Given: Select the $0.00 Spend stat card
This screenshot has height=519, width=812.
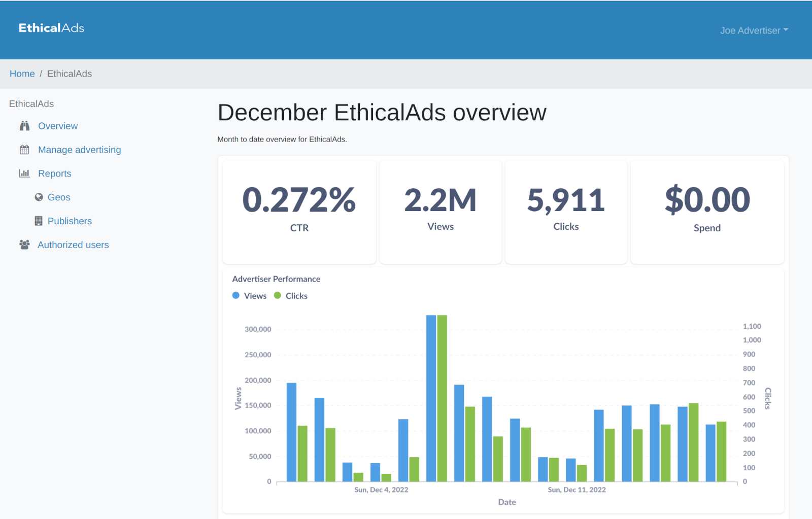Looking at the screenshot, I should [707, 212].
